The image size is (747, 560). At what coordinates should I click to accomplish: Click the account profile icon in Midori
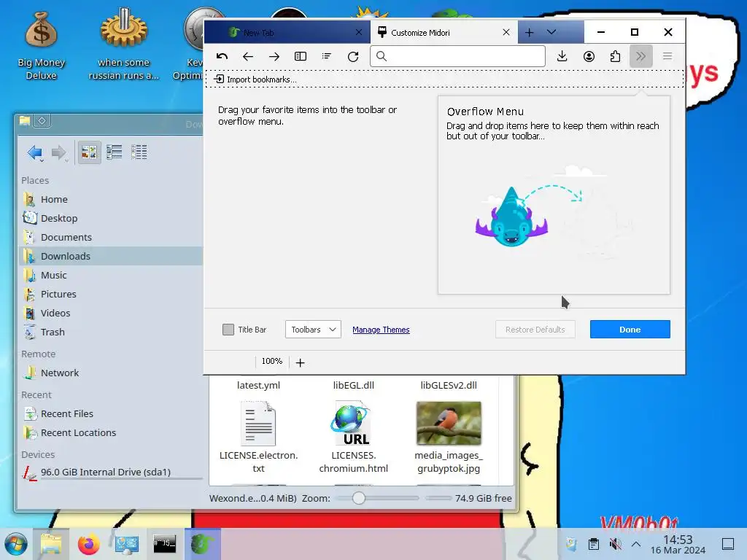(x=589, y=57)
